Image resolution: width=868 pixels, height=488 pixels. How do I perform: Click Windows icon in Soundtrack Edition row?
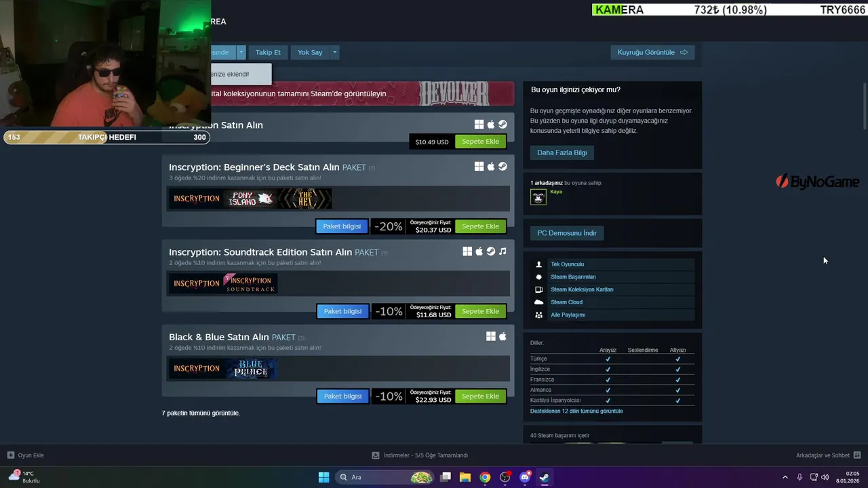467,251
